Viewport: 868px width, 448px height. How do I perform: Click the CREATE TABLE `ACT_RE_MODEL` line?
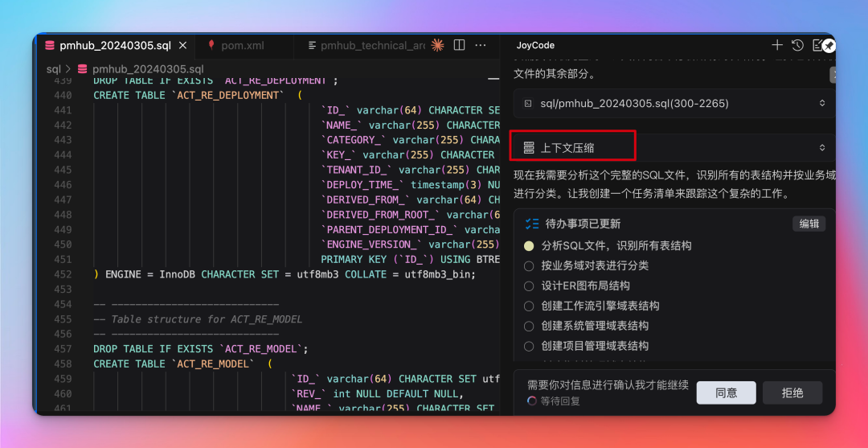pos(182,364)
